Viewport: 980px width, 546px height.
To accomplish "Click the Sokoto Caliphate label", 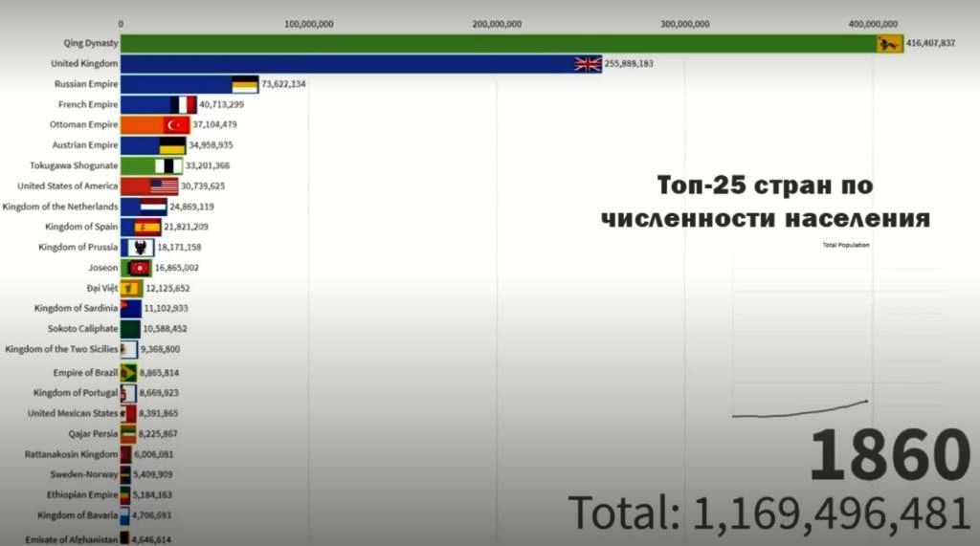I will click(82, 329).
